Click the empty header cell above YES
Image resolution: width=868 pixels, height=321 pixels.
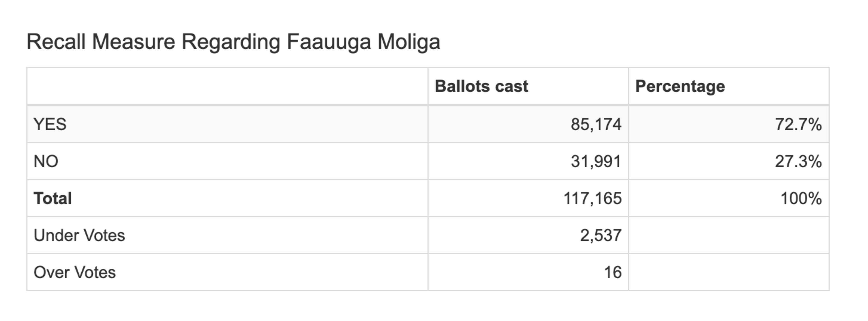point(227,86)
